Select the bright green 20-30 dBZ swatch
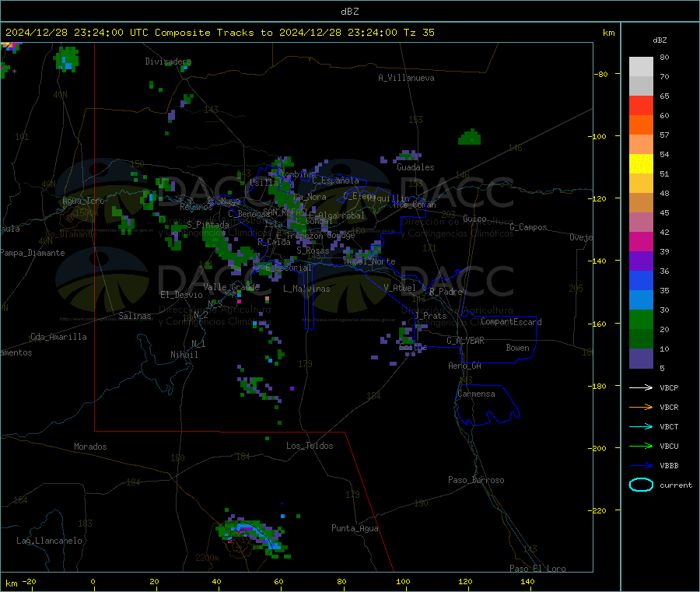 point(641,320)
